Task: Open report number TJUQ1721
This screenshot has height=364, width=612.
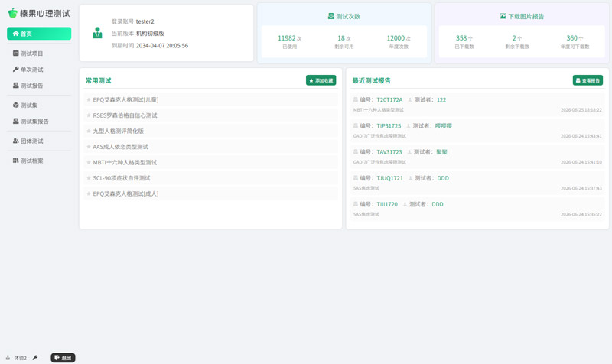Action: tap(390, 178)
